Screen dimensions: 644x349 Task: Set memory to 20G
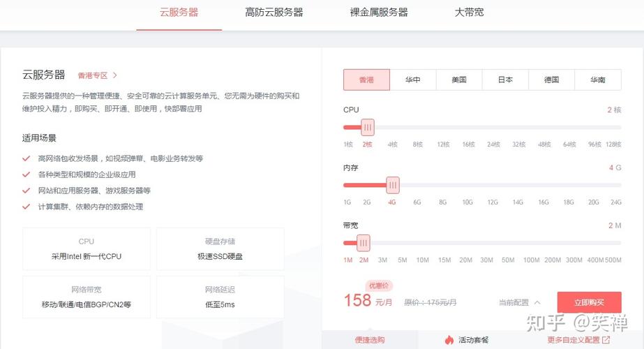594,202
